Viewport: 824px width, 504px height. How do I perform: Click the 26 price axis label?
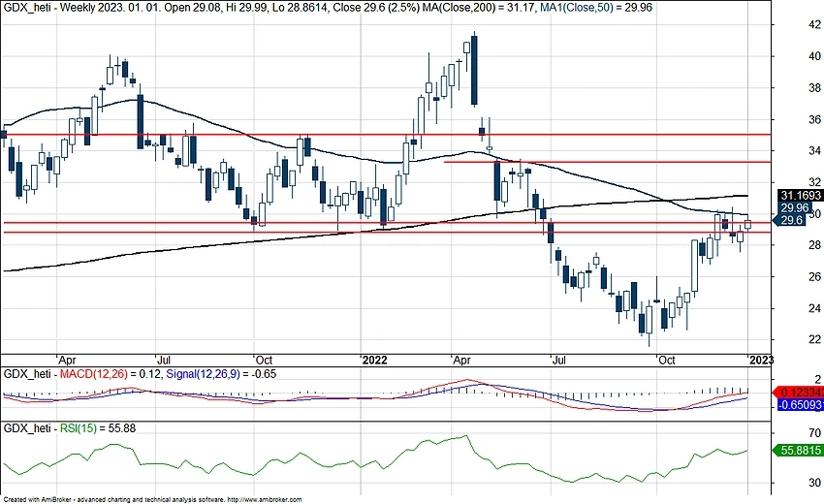(814, 276)
